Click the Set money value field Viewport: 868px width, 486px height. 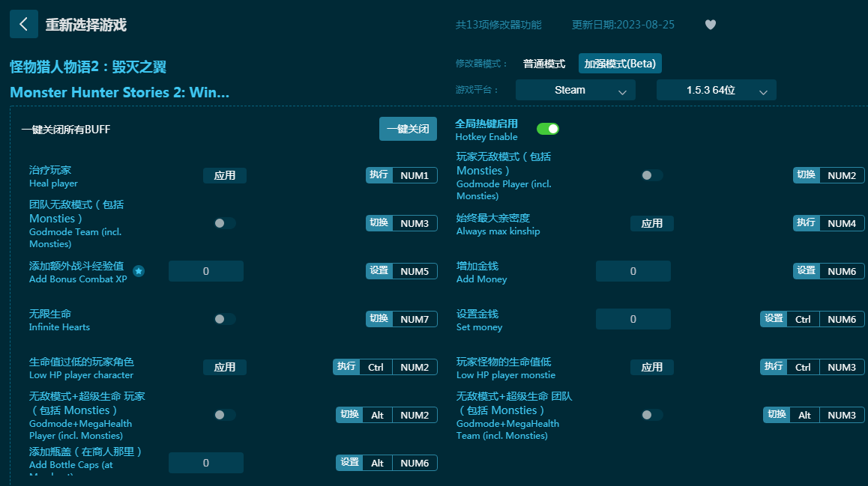633,319
